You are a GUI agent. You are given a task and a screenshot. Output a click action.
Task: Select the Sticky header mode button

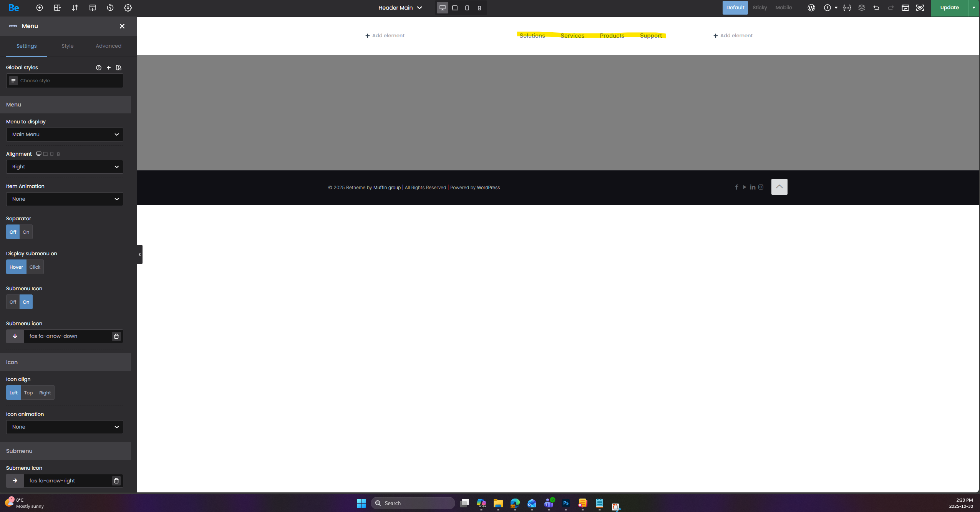click(x=759, y=8)
